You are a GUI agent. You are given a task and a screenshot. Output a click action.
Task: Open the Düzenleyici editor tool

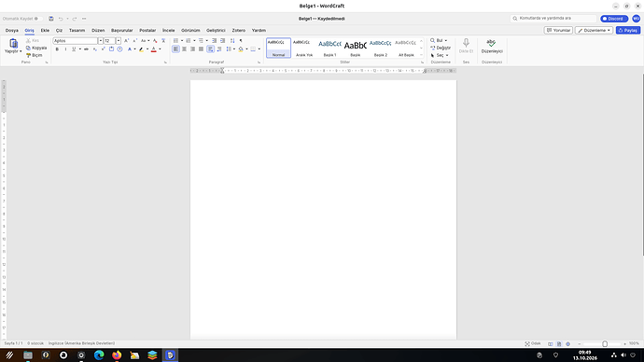[x=492, y=46]
